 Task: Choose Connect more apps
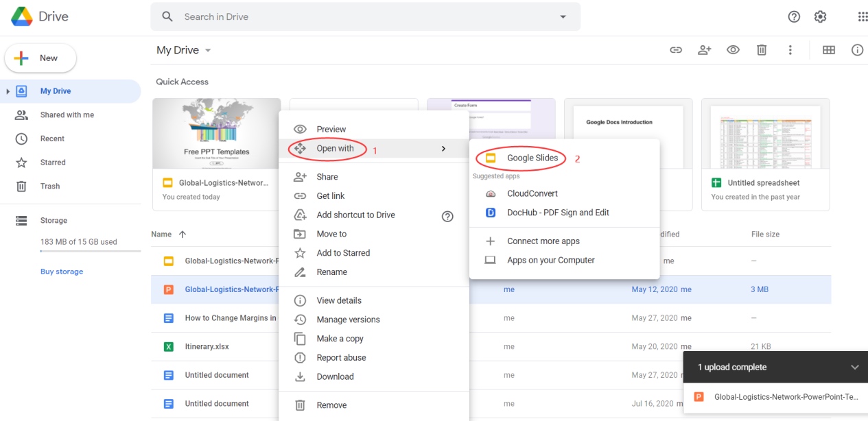pyautogui.click(x=564, y=241)
